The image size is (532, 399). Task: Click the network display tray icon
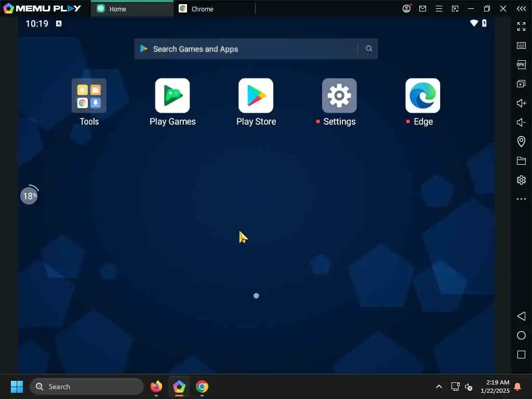point(455,387)
